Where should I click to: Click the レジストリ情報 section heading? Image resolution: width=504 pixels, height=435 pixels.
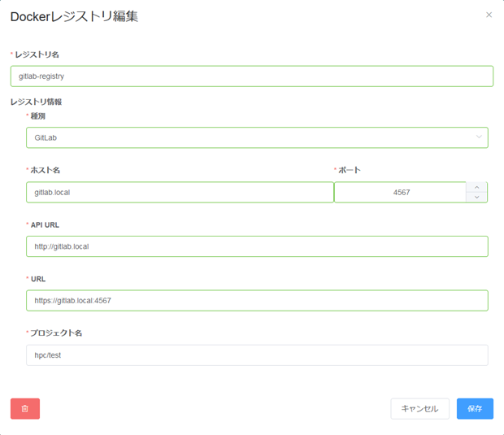pos(36,102)
